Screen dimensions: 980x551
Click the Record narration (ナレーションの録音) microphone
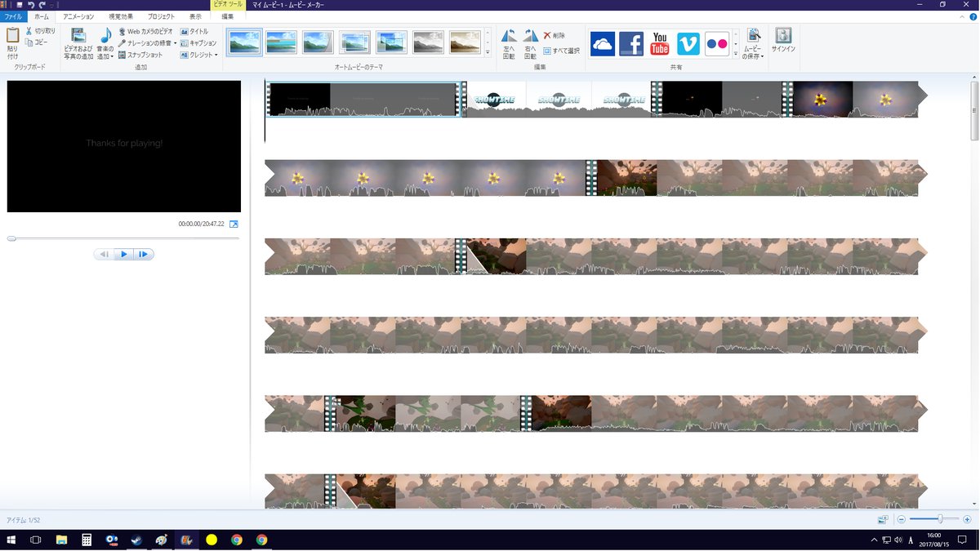122,43
